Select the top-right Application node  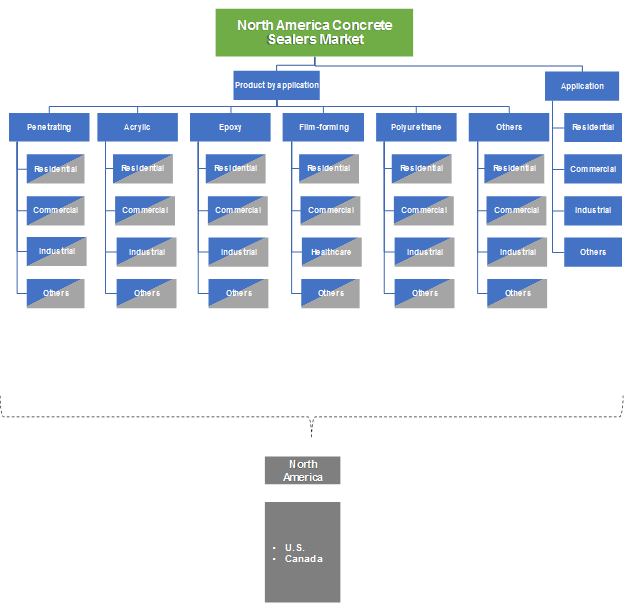click(x=582, y=86)
